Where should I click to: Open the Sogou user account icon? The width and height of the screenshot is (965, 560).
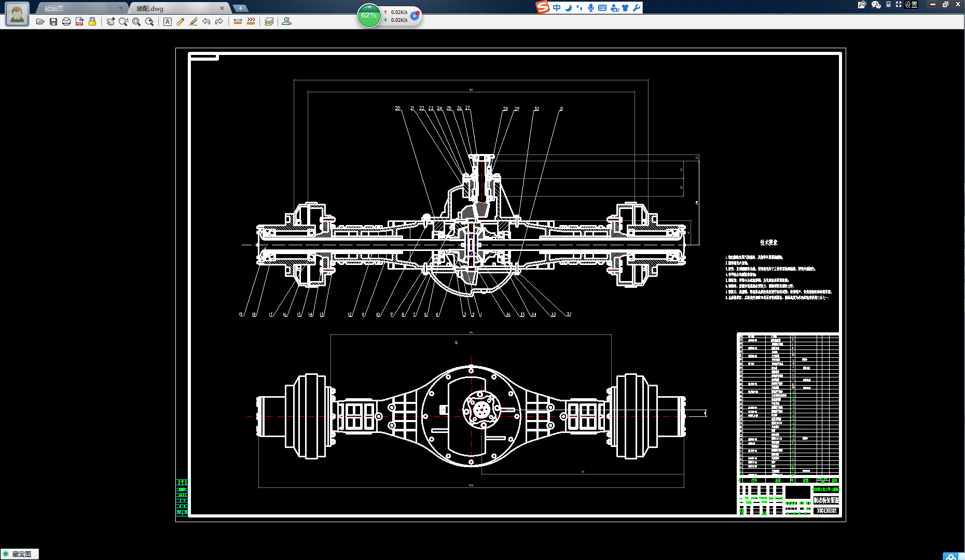click(615, 8)
